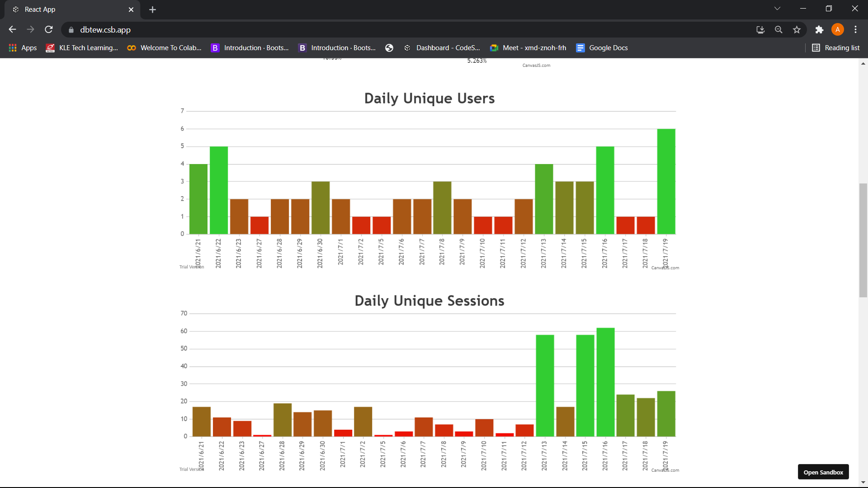Go back to the previous page

tap(12, 29)
